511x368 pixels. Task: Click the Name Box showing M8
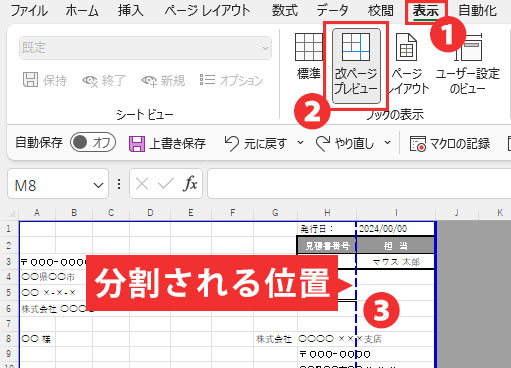pyautogui.click(x=50, y=184)
